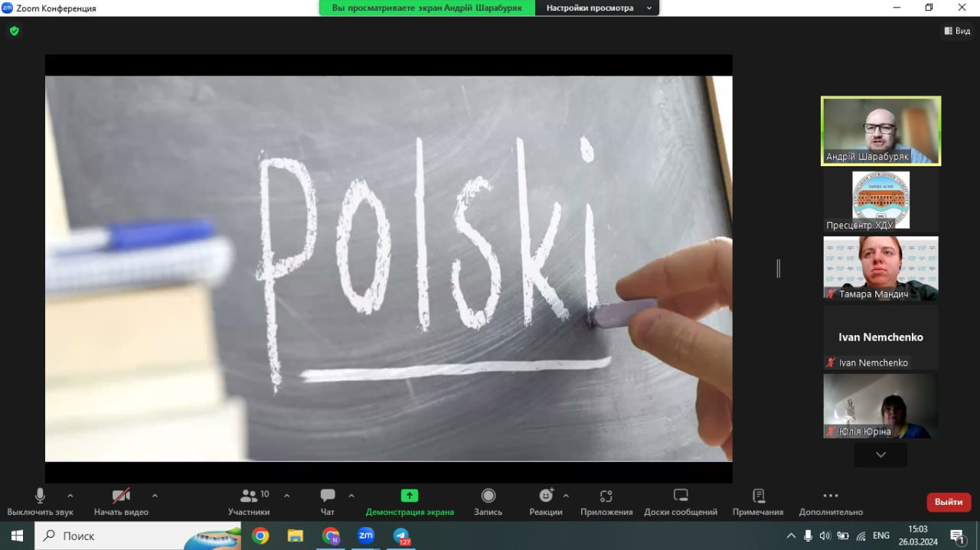Expand audio options arrow beside microphone
This screenshot has width=980, height=550.
[x=70, y=496]
